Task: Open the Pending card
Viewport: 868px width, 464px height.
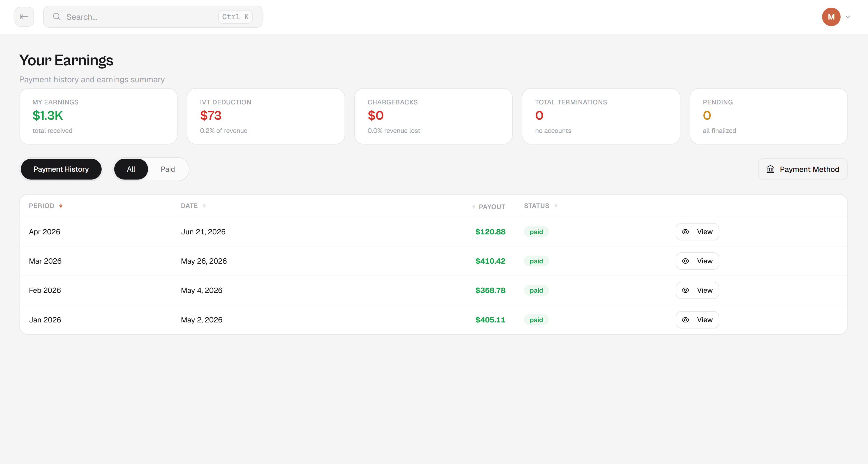Action: [769, 116]
